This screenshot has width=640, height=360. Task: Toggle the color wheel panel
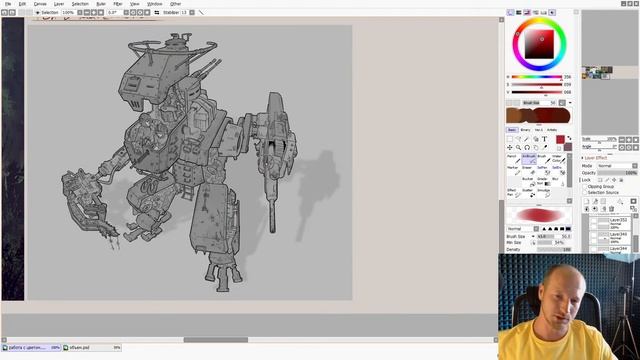tap(511, 13)
